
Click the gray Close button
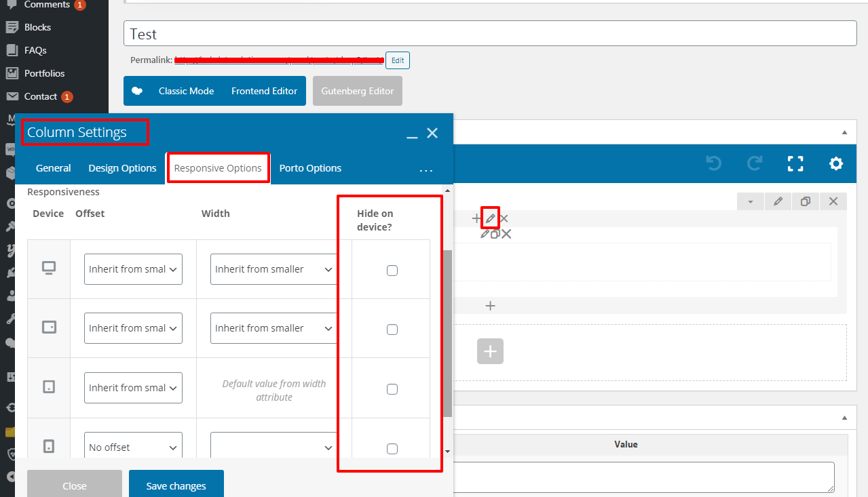click(x=75, y=483)
